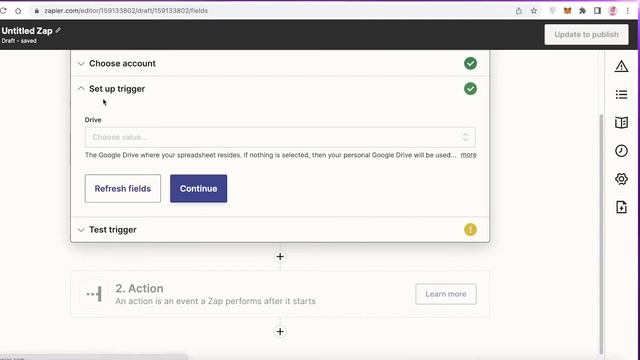640x360 pixels.
Task: Click the Drive field label
Action: 93,120
